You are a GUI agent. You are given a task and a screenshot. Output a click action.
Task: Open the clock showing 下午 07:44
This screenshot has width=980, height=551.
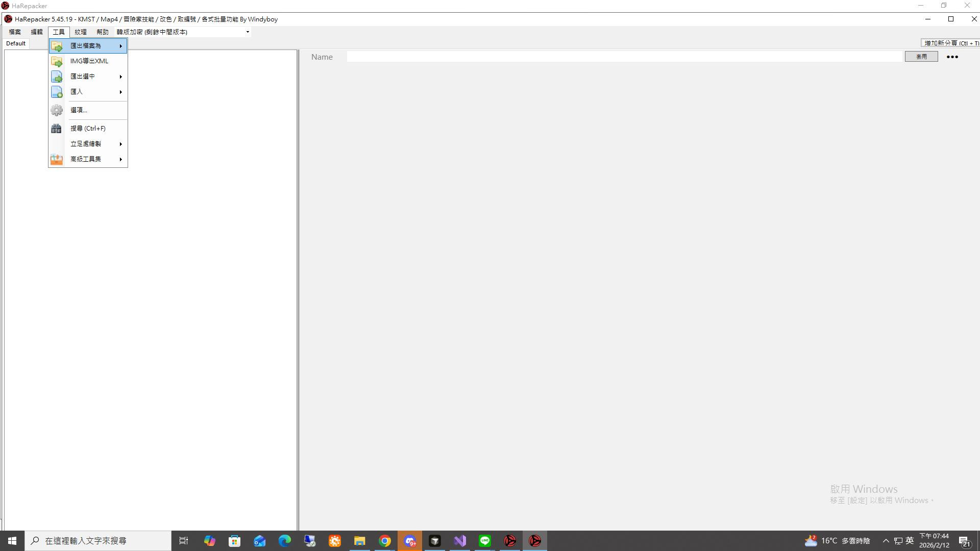(934, 541)
